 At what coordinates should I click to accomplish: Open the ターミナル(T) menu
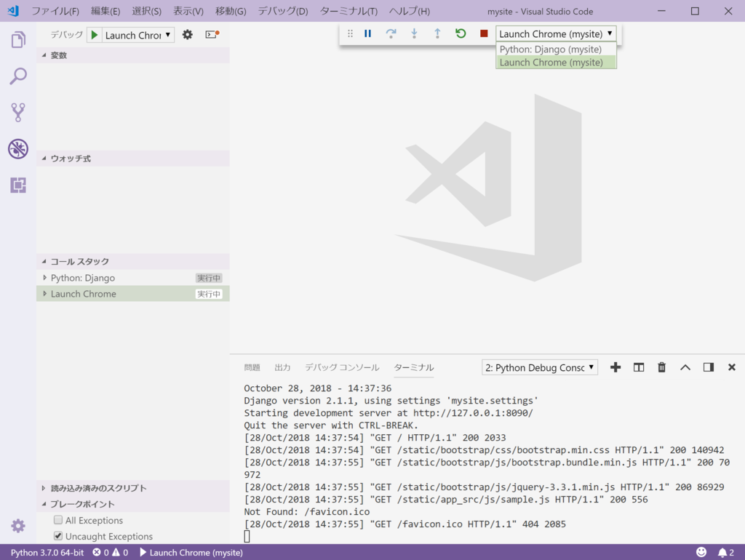[x=348, y=11]
